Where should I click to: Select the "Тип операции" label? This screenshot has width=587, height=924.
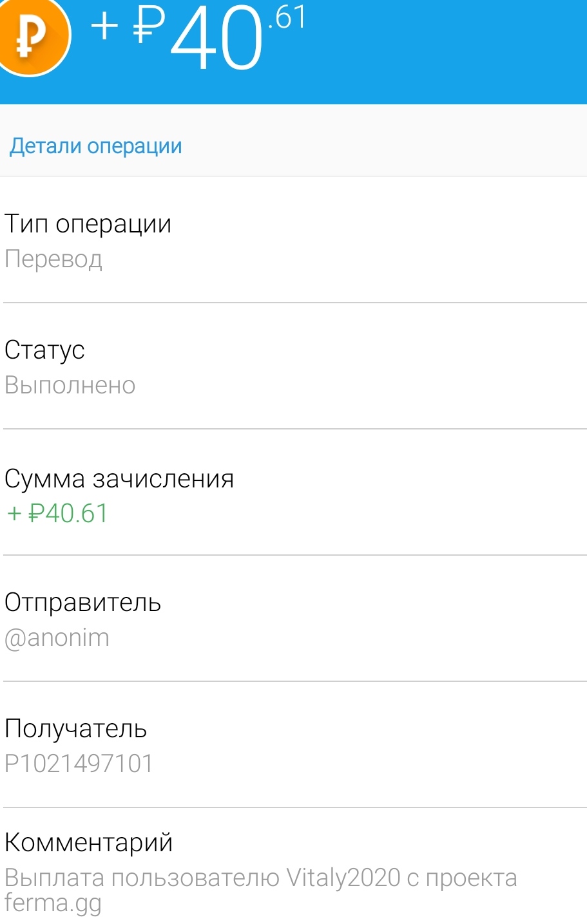pos(88,224)
